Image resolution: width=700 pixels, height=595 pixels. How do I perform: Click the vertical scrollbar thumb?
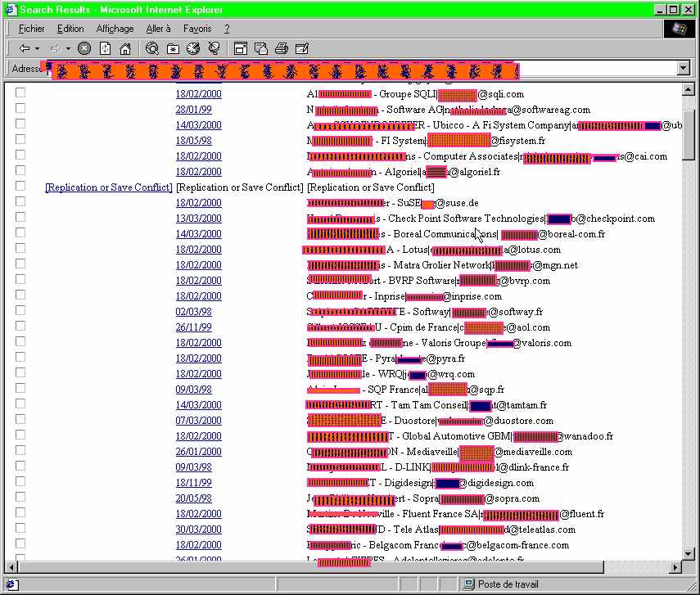coord(688,134)
